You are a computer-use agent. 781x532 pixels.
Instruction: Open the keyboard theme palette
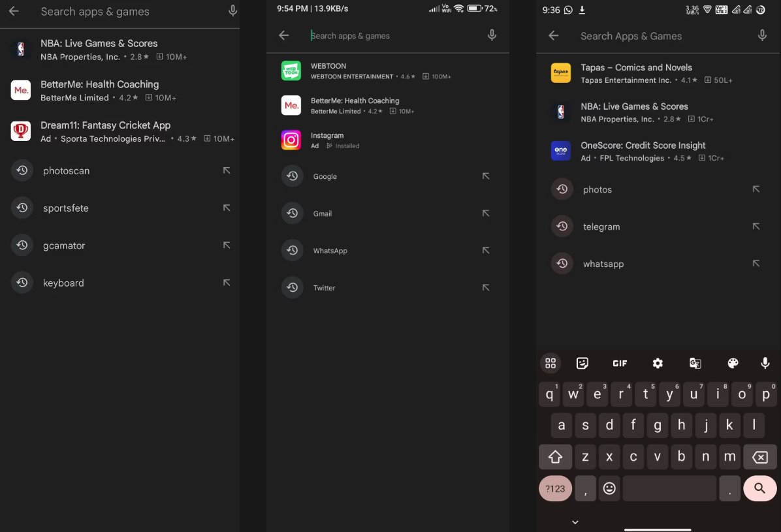(x=733, y=364)
